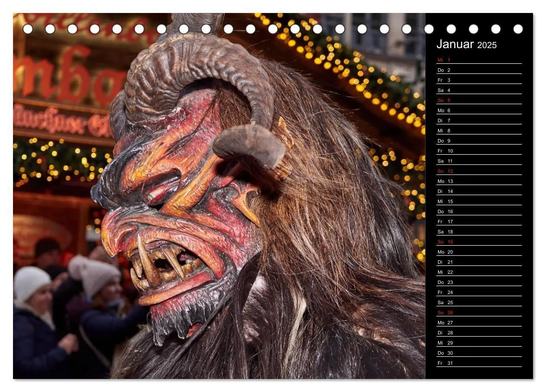The image size is (546, 392).
Task: Select the red Sunday row 'So 5'
Action: click(479, 100)
